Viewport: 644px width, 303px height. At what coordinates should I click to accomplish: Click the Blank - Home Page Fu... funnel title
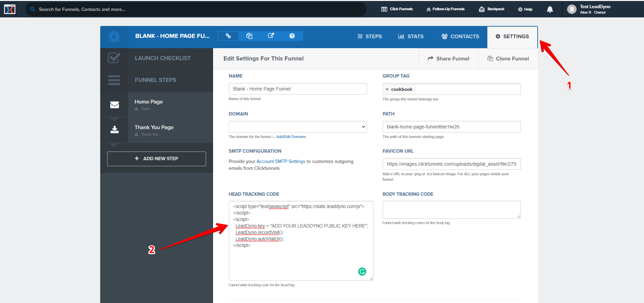[172, 36]
